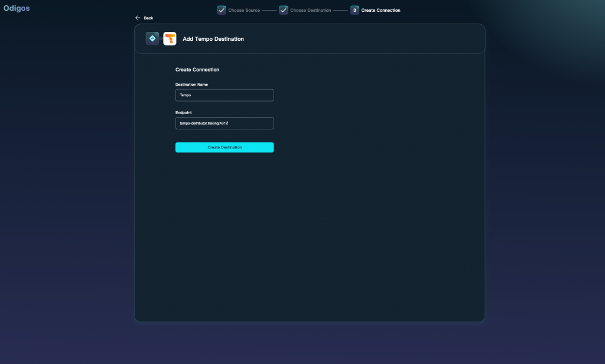Click the Odigos diamond icon in header
The width and height of the screenshot is (605, 364).
point(152,38)
